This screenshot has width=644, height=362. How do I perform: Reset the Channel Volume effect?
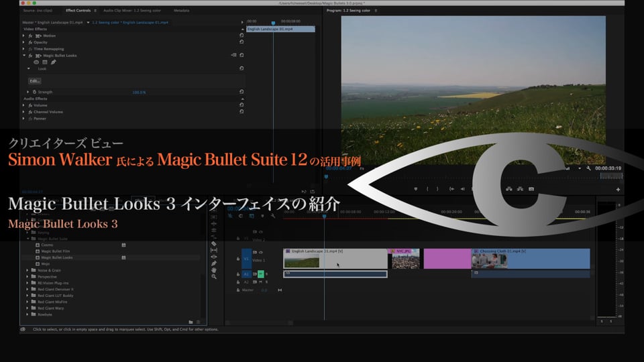pos(241,112)
